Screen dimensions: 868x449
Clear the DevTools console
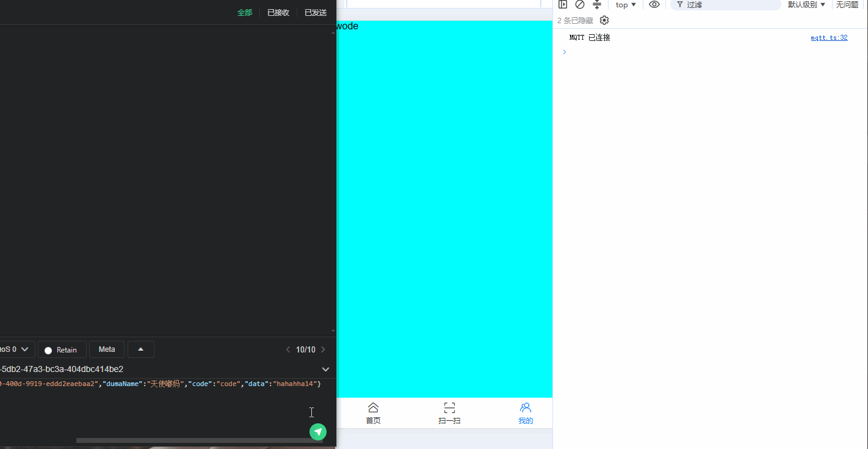[580, 4]
